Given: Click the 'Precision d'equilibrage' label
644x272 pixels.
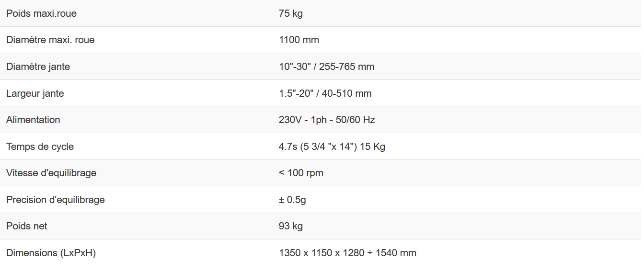Looking at the screenshot, I should (x=55, y=200).
